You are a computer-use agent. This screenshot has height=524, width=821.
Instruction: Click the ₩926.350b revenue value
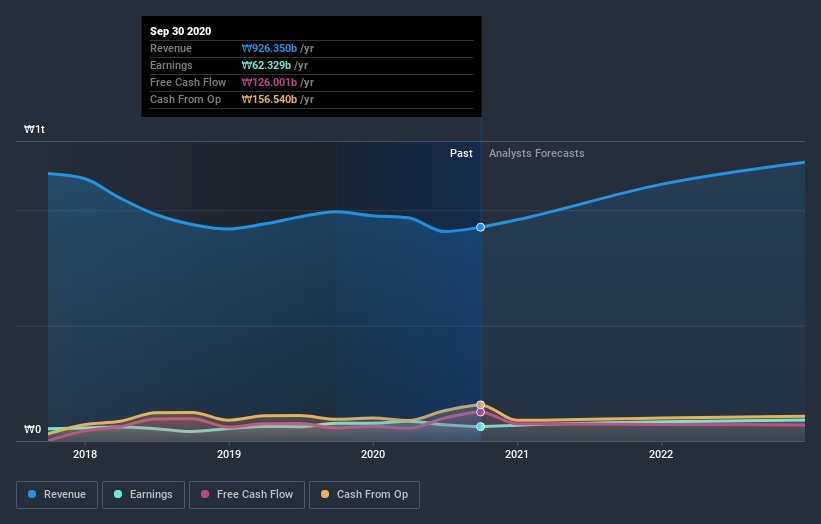pos(269,48)
